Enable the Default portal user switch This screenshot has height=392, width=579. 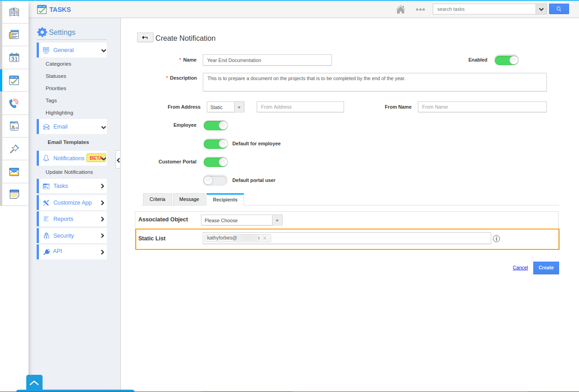(x=215, y=181)
